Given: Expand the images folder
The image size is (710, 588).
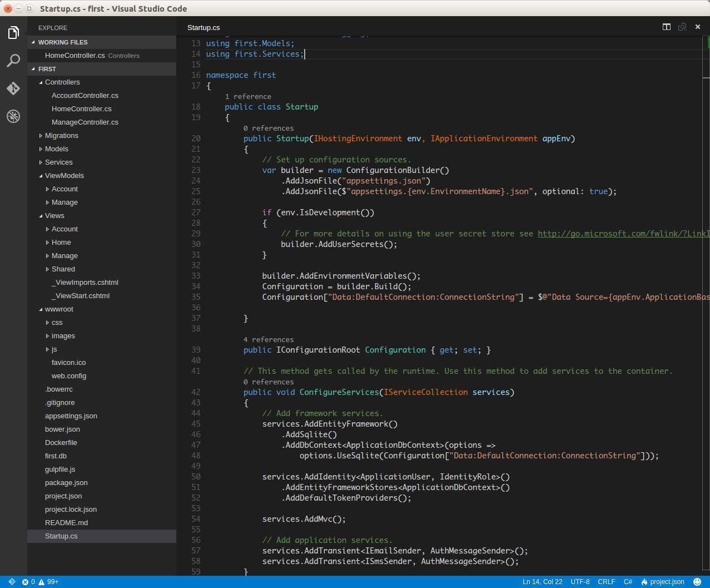Looking at the screenshot, I should [102, 336].
